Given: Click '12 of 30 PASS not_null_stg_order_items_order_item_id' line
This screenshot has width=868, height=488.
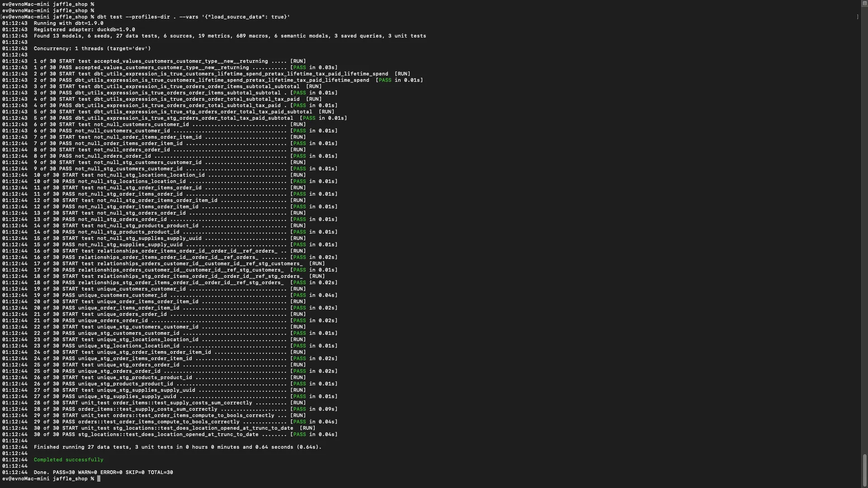Looking at the screenshot, I should tap(186, 206).
